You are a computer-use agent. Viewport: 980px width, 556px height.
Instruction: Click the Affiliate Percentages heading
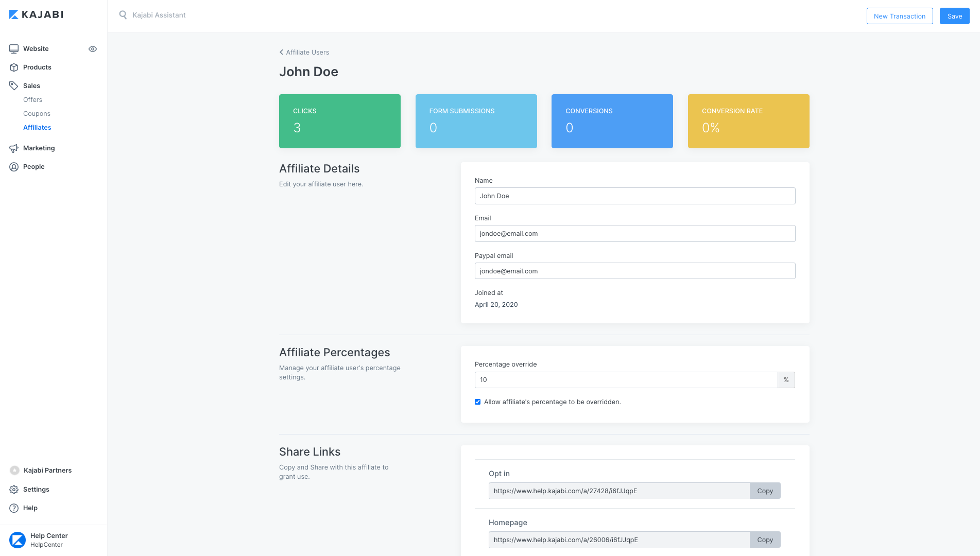[335, 353]
